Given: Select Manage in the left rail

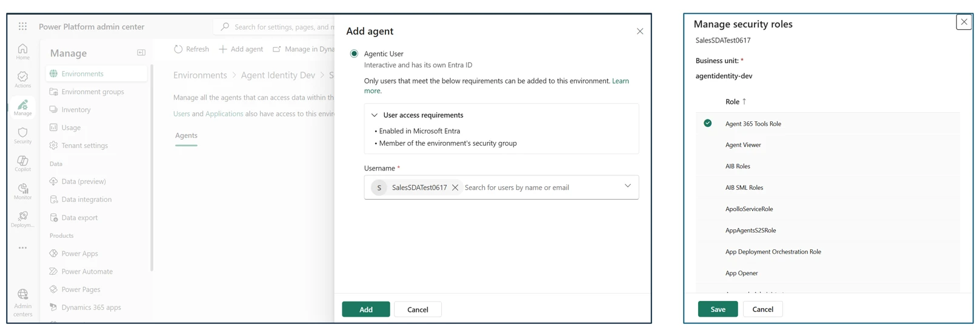Looking at the screenshot, I should click(x=22, y=107).
